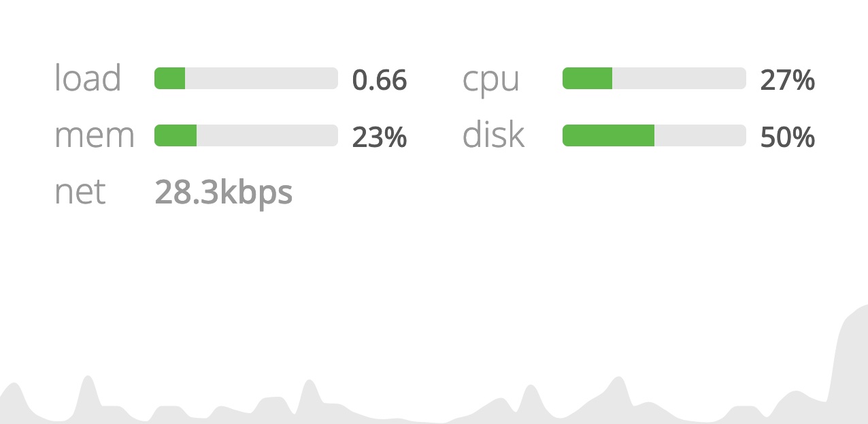This screenshot has width=868, height=424.
Task: Click the gray empty part of the mem bar
Action: point(267,135)
